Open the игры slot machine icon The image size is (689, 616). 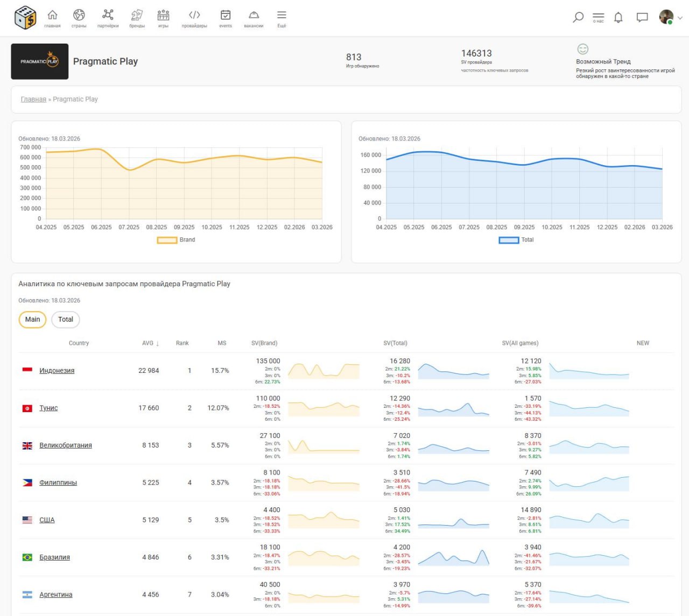(163, 16)
